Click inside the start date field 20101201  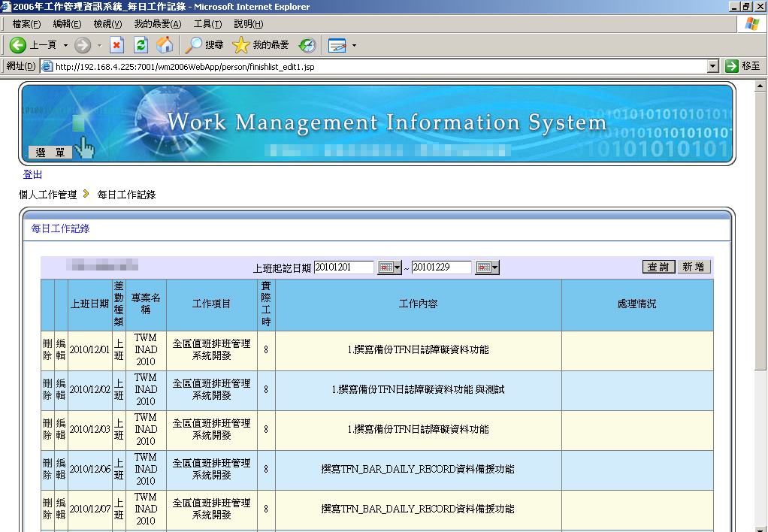(x=343, y=268)
